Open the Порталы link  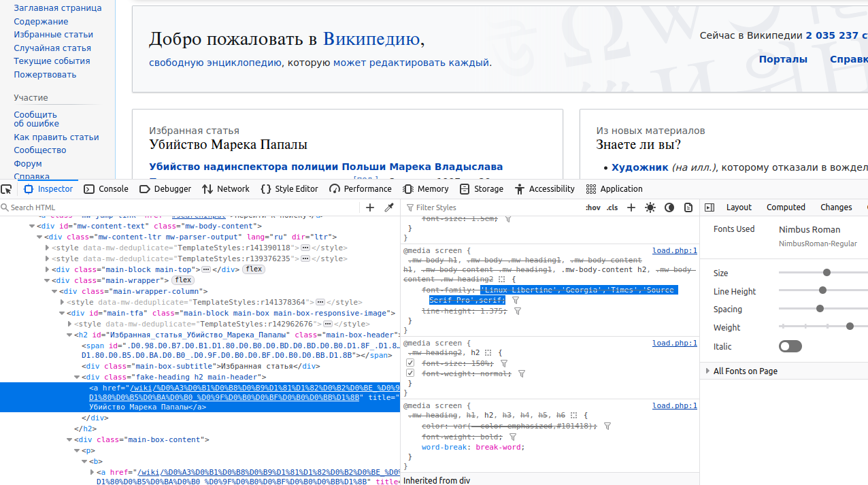point(783,59)
